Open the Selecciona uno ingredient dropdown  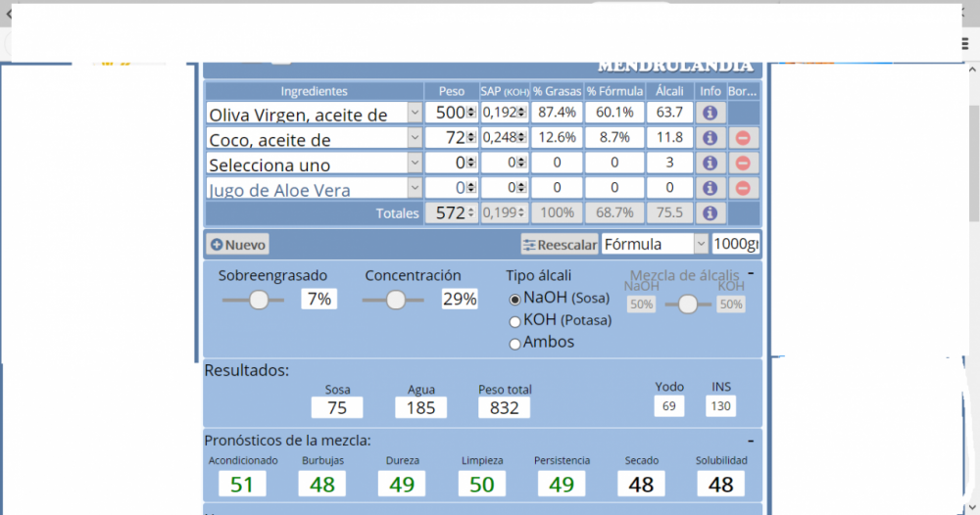(414, 164)
